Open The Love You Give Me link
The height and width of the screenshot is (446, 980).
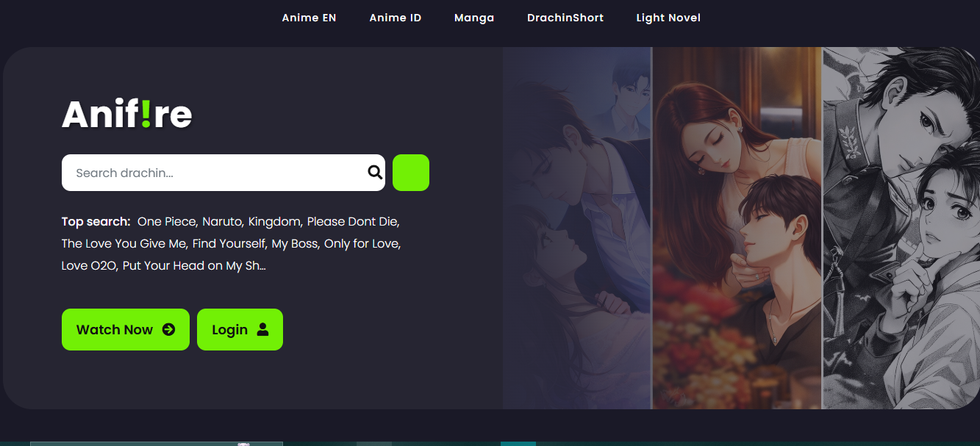pos(124,243)
